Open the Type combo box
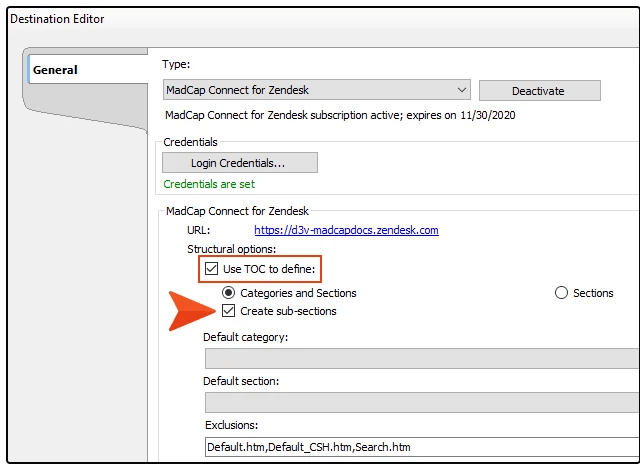 pyautogui.click(x=317, y=90)
